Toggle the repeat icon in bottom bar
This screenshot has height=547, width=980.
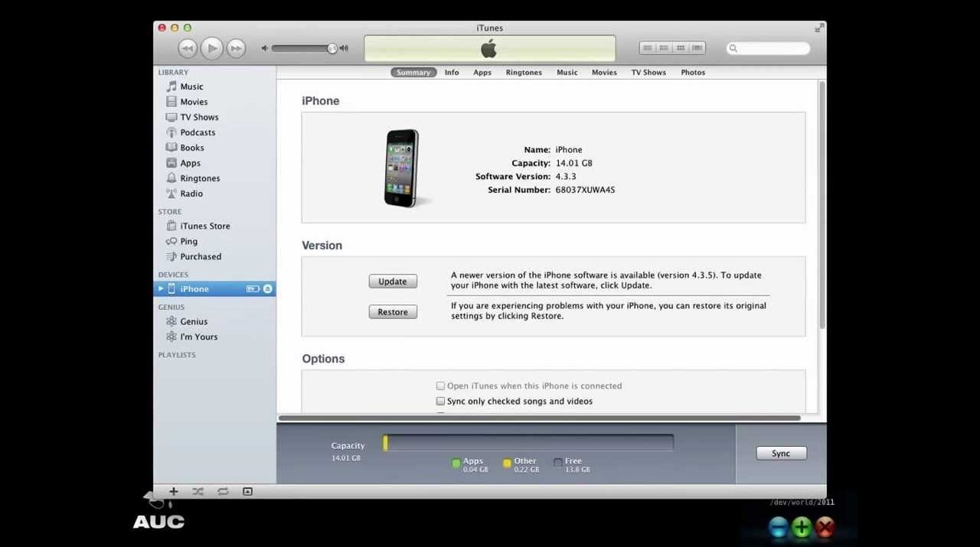coord(223,492)
